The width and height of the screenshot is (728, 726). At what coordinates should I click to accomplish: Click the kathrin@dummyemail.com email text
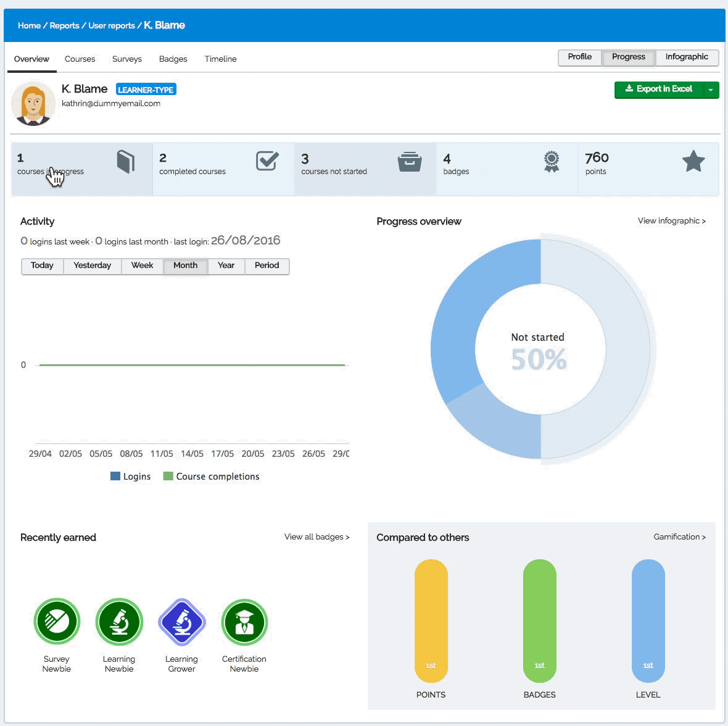111,104
